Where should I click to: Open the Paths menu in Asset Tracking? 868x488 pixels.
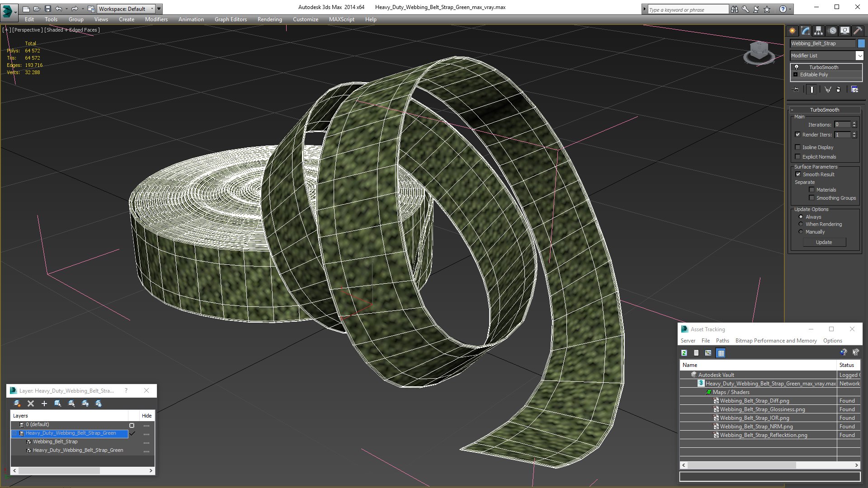tap(722, 341)
